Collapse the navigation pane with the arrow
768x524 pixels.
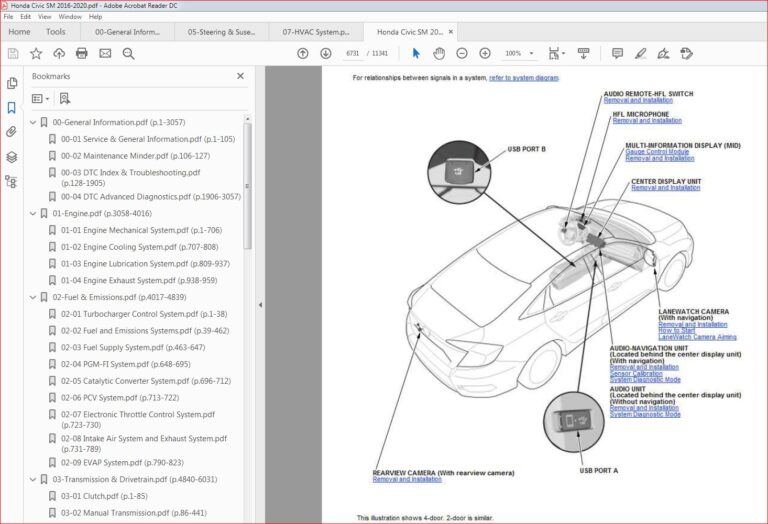coord(260,305)
